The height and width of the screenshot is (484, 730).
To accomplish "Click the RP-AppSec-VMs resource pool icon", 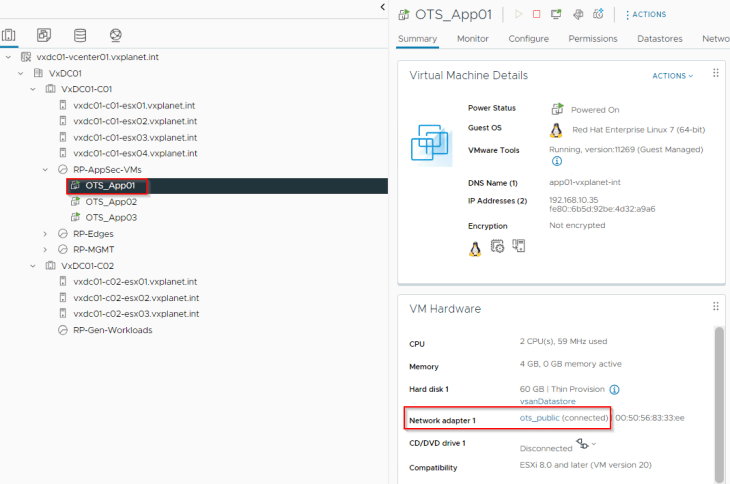I will click(62, 169).
